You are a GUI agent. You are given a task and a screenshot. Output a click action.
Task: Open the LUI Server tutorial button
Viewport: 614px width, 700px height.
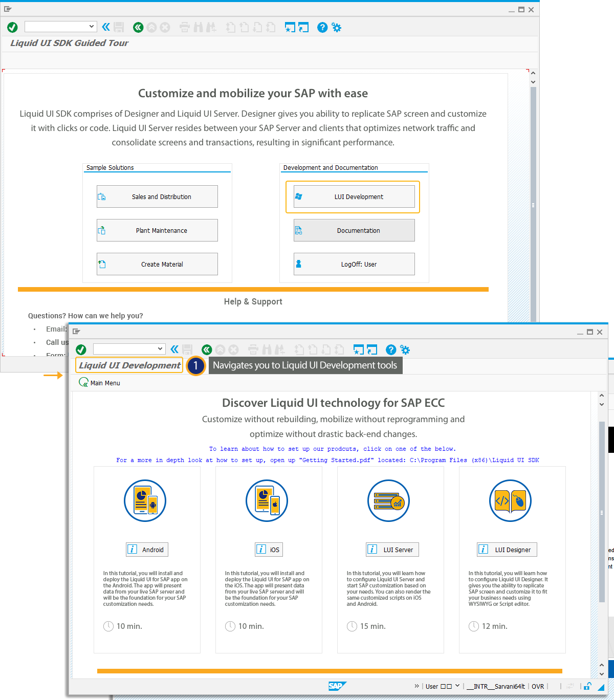[x=392, y=550]
